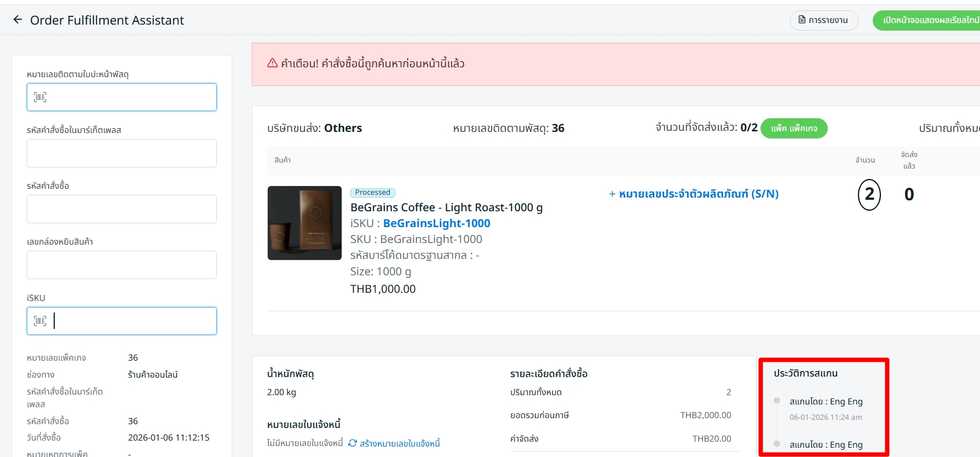Focus the รหัสคำสั่งซื้อในมาร์เก็ตเพลส input field

coord(122,153)
